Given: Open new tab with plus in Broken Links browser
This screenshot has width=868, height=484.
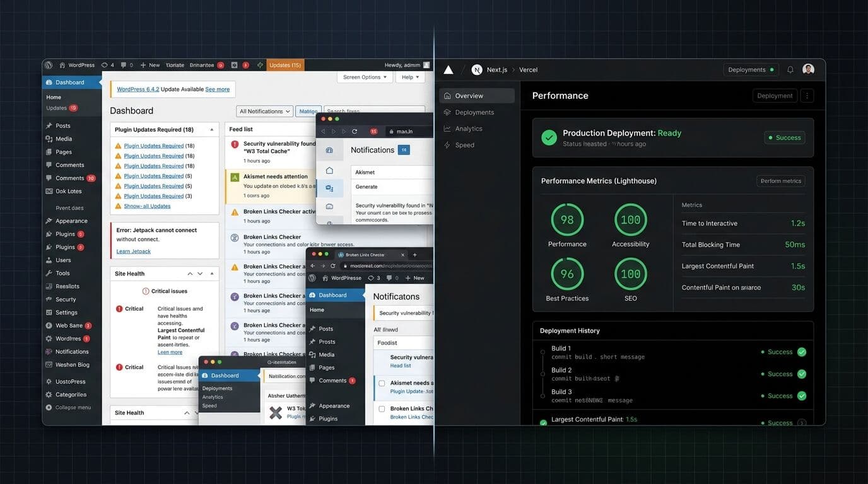Looking at the screenshot, I should (414, 255).
